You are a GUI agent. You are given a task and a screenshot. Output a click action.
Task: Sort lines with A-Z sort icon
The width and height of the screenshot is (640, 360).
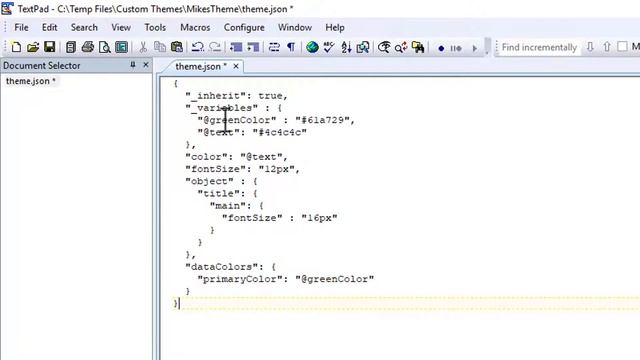pyautogui.click(x=346, y=47)
